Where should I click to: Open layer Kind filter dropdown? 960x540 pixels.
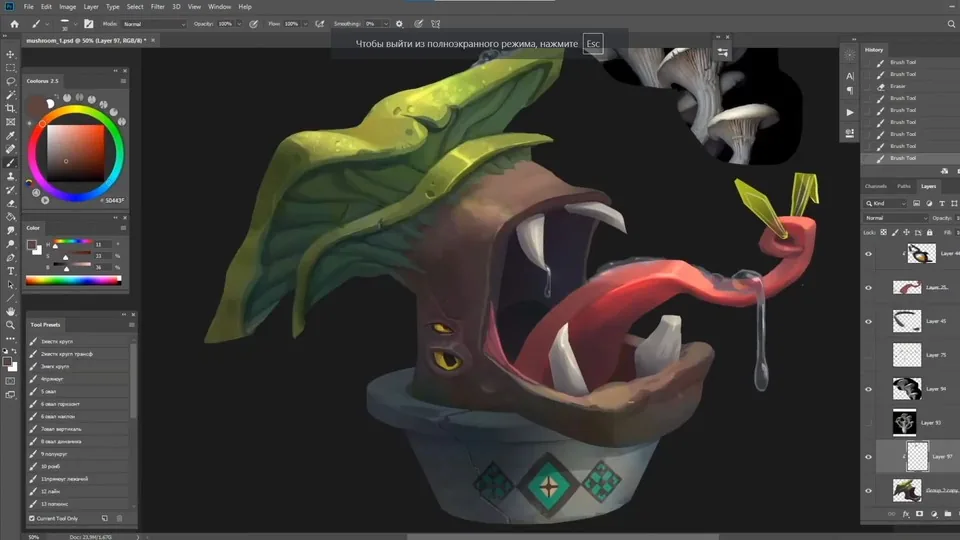point(886,203)
